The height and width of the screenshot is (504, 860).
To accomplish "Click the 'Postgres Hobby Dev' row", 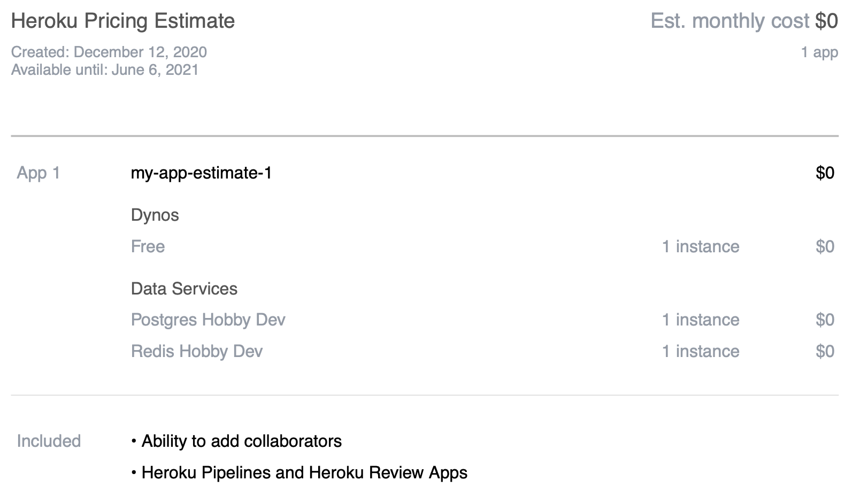I will 208,320.
